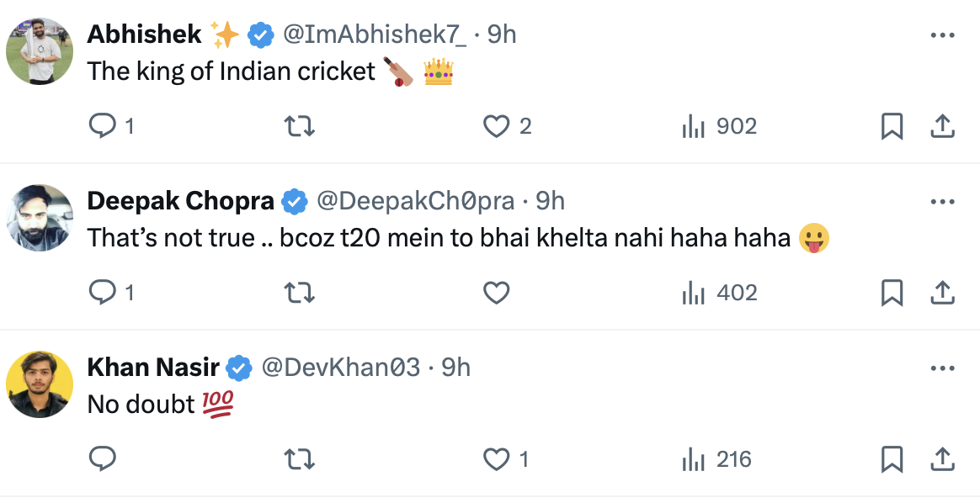Reply to Khan Nasir's No doubt tweet
This screenshot has height=503, width=980.
pyautogui.click(x=102, y=459)
